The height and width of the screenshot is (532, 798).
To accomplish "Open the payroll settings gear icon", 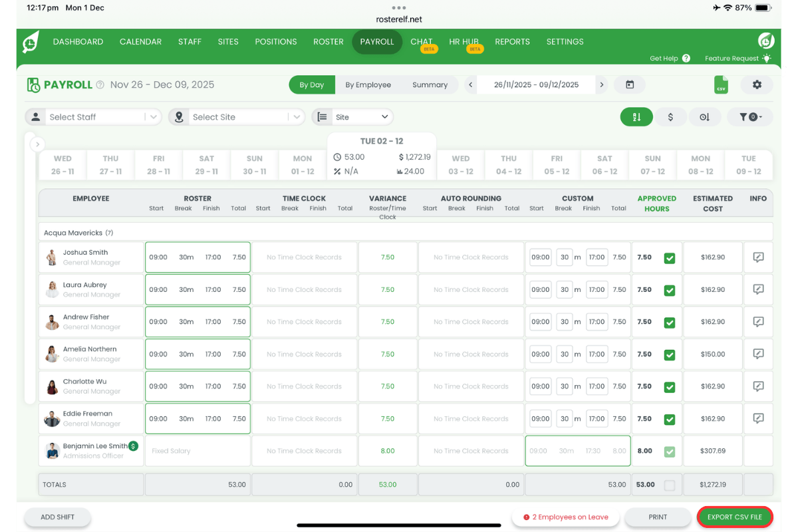I will (757, 84).
